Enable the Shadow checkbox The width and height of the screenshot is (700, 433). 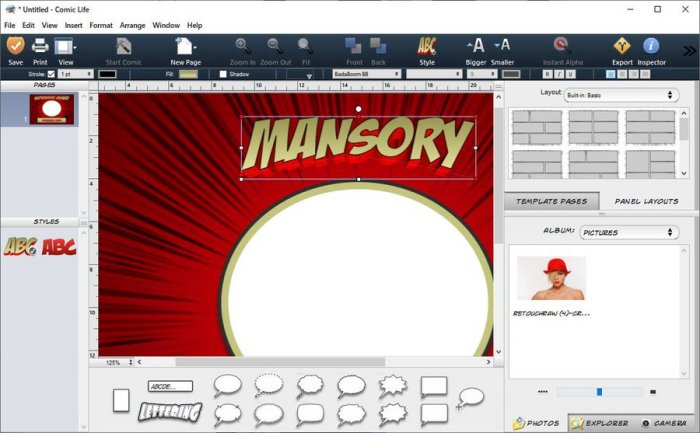point(223,74)
